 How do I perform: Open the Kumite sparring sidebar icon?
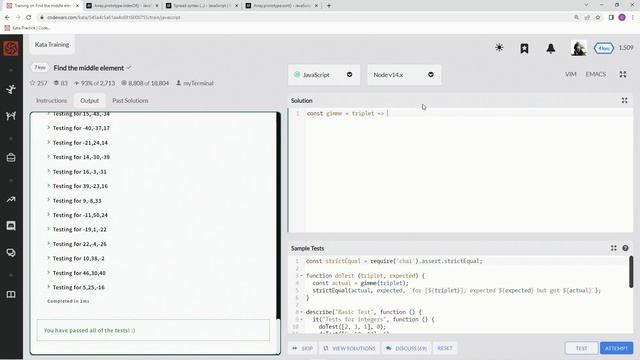11,116
